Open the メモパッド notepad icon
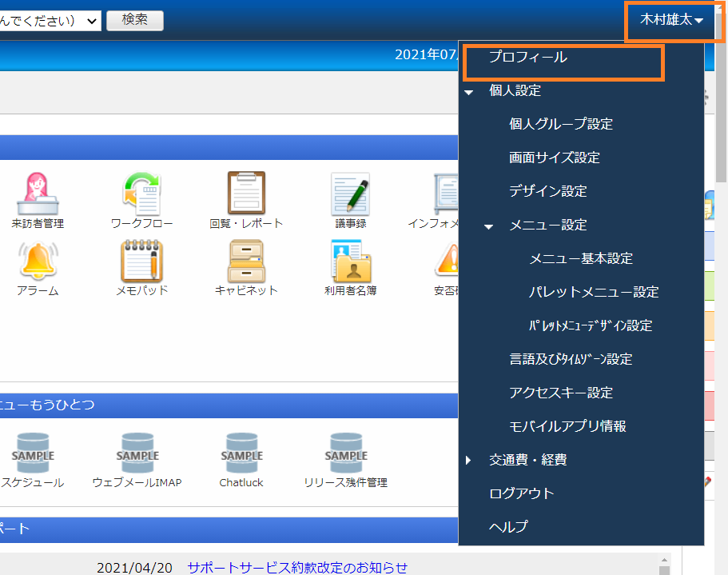Screen dimensions: 728x575 [x=141, y=260]
